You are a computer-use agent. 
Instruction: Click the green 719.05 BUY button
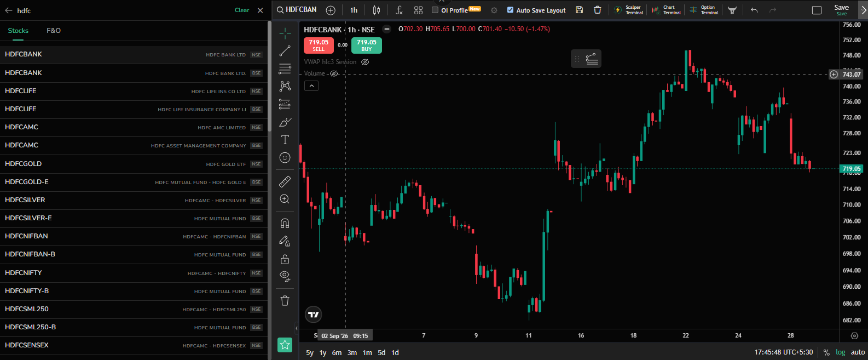tap(367, 45)
